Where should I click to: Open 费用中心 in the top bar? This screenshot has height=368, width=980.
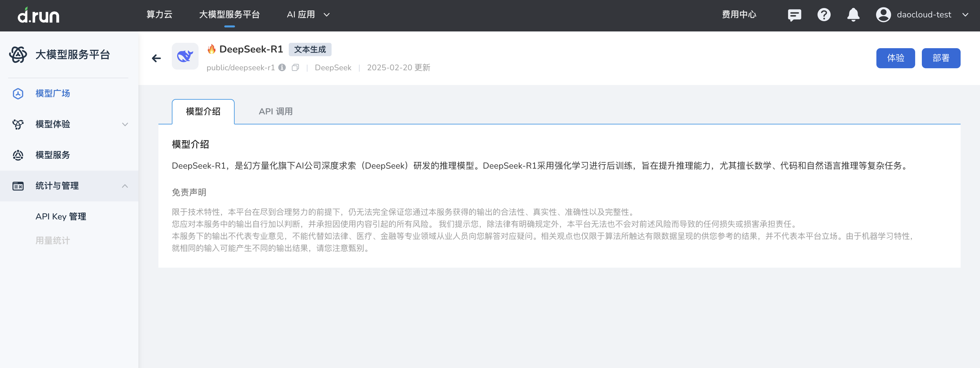pos(739,14)
